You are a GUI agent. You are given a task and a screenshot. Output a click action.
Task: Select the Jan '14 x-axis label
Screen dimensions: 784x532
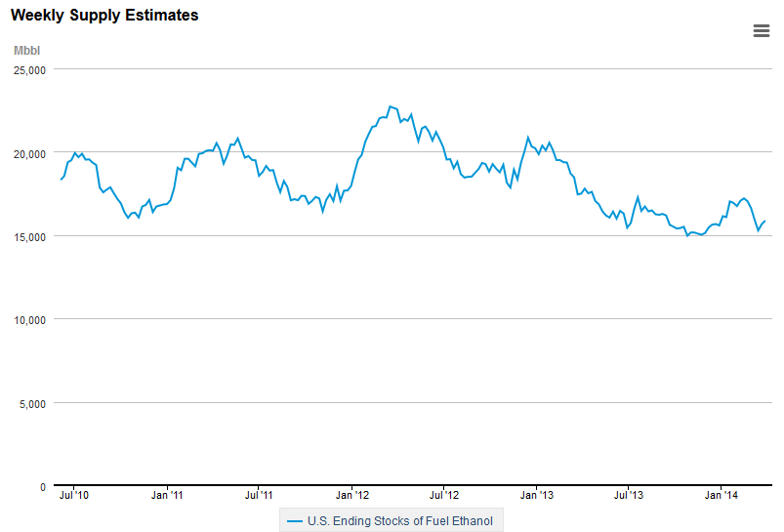(x=721, y=496)
